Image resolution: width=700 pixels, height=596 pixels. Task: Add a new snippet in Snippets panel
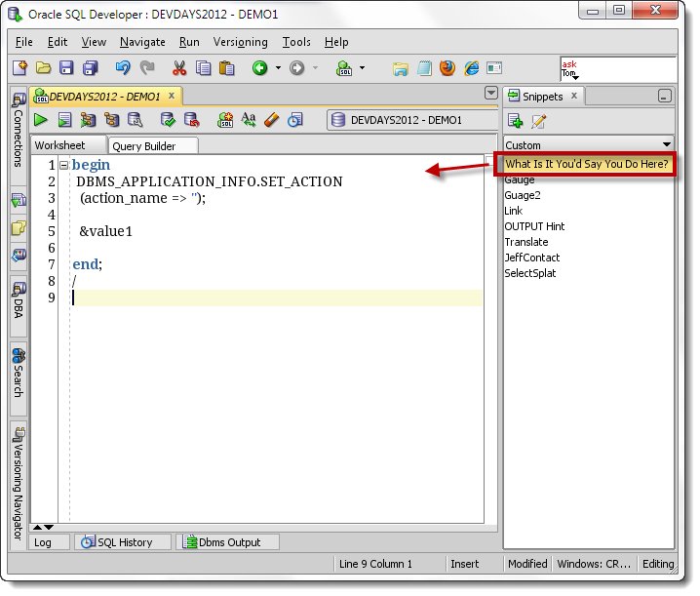(x=515, y=121)
